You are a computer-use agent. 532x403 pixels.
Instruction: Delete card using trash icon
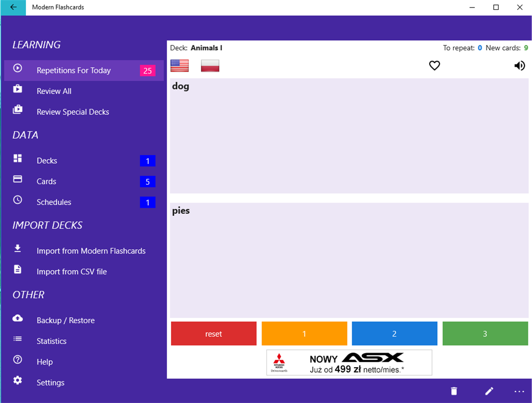coord(454,391)
